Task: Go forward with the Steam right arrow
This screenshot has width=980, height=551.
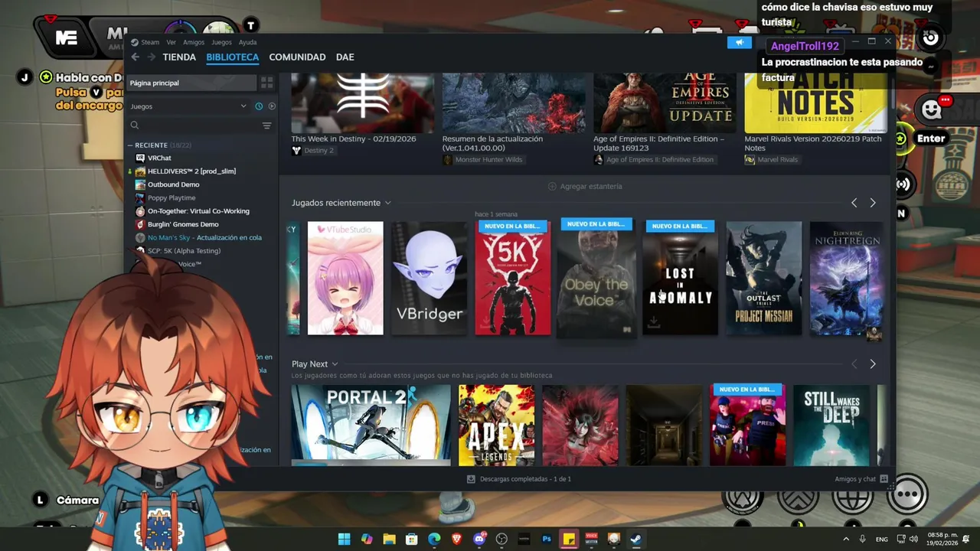Action: click(x=151, y=57)
